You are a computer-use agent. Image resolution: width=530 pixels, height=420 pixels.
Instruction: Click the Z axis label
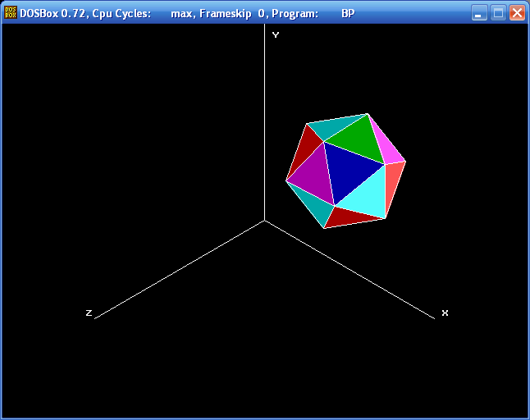[x=89, y=313]
